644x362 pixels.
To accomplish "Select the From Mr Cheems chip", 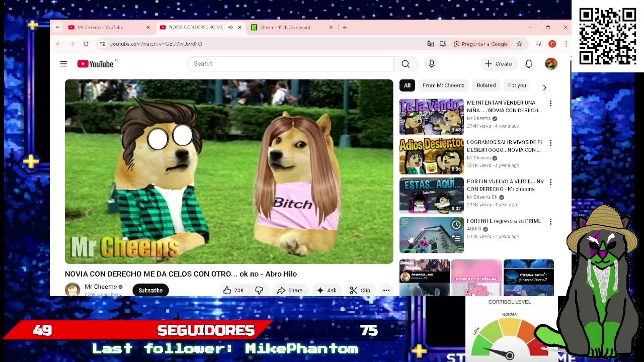I will (443, 85).
